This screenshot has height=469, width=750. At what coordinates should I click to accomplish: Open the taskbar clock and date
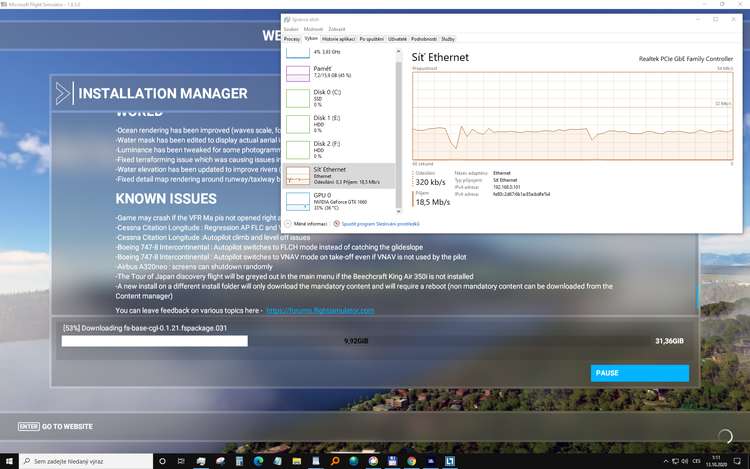pos(716,461)
